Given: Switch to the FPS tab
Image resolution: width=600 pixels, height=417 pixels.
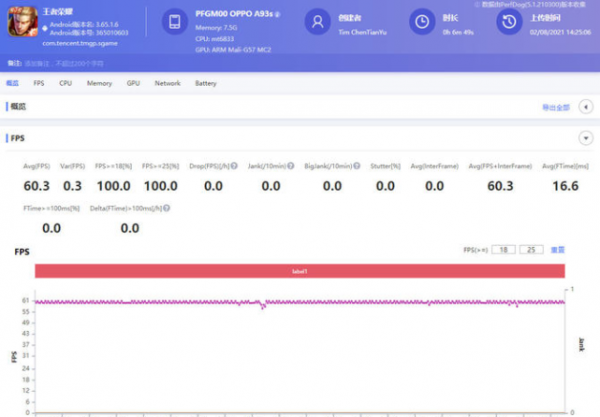Looking at the screenshot, I should [39, 83].
